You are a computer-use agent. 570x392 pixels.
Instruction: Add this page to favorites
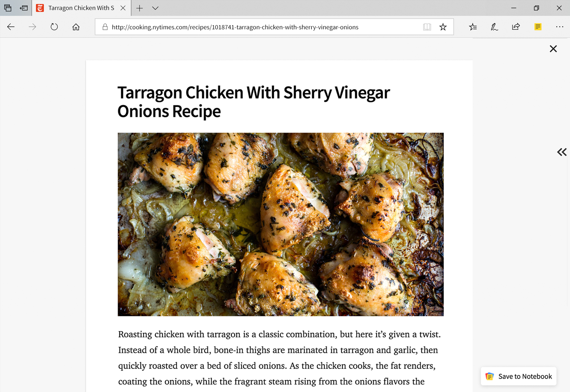pyautogui.click(x=443, y=27)
